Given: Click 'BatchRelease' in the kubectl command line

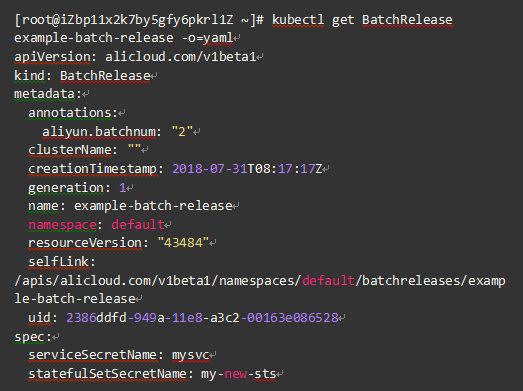Looking at the screenshot, I should (x=407, y=20).
